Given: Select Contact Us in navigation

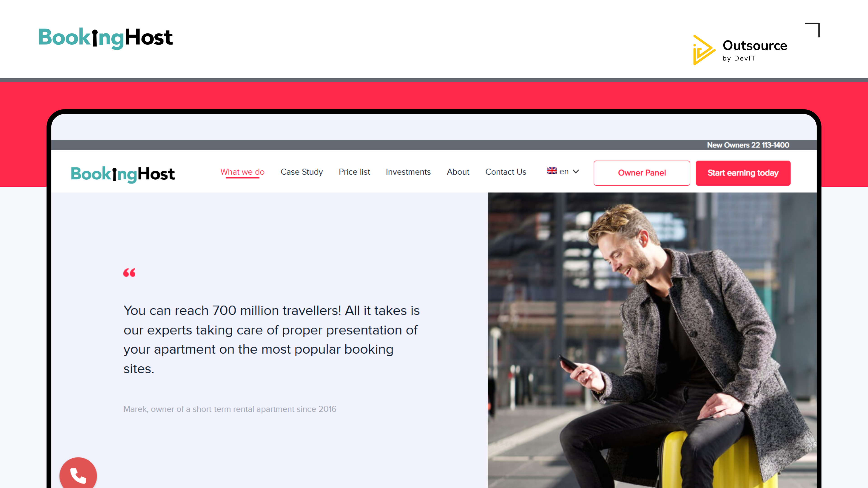Looking at the screenshot, I should 505,172.
